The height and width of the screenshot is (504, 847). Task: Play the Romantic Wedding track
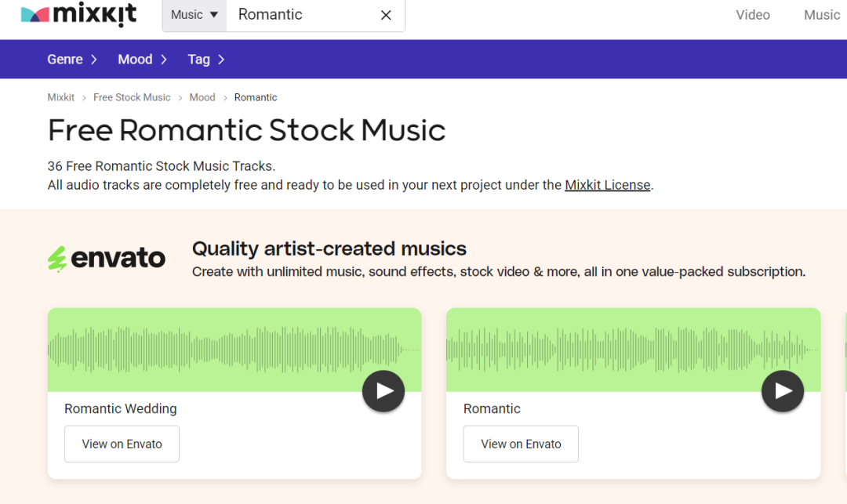point(384,391)
